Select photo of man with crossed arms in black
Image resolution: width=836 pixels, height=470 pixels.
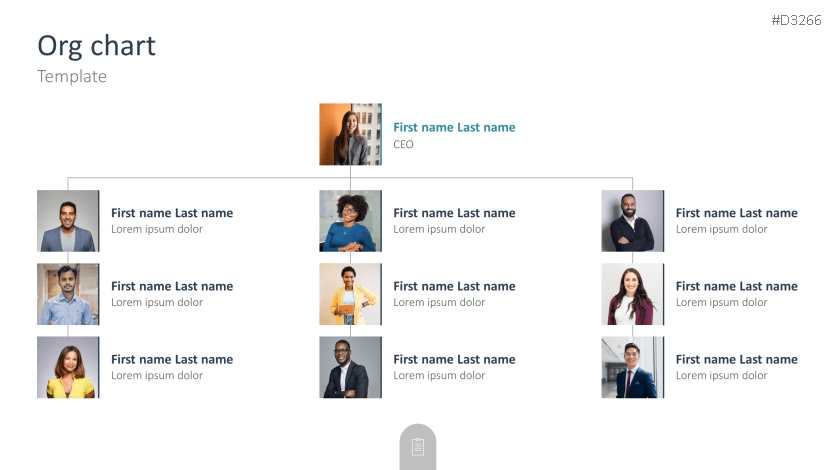(x=632, y=221)
